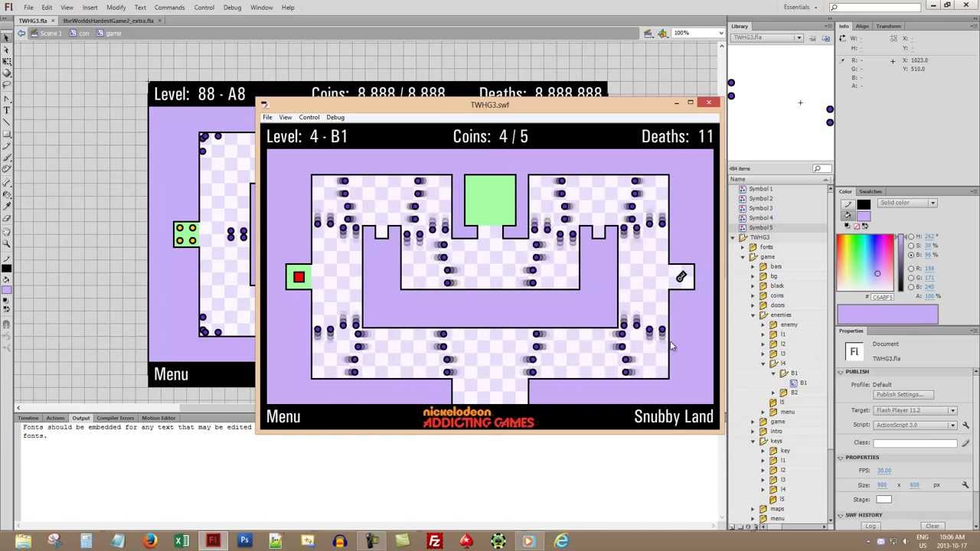Click the wrench icon next to Size
Screen dimensions: 980x551
point(965,484)
